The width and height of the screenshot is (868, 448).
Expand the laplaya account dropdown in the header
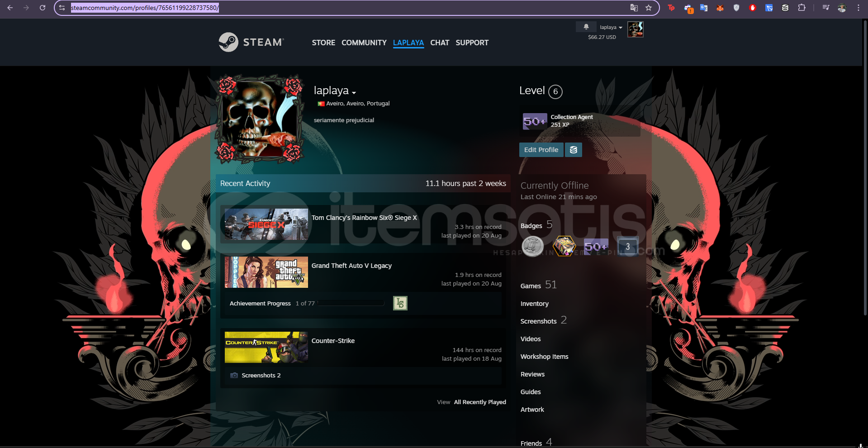[x=611, y=27]
